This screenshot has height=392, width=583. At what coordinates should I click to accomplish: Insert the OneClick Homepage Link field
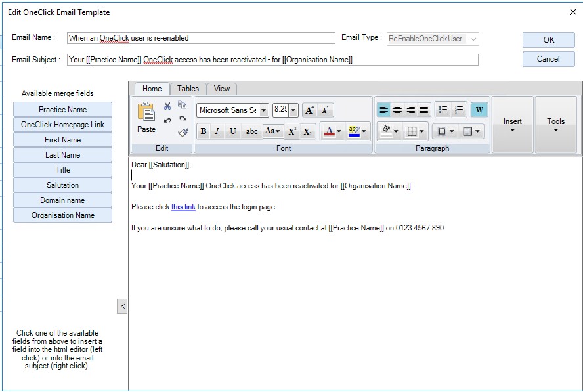[x=62, y=125]
